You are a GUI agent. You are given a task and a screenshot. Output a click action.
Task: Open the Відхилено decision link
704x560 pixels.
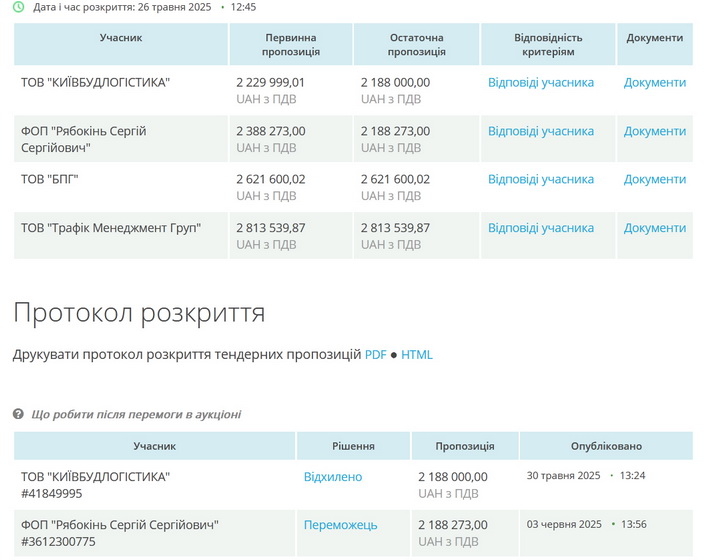click(333, 477)
